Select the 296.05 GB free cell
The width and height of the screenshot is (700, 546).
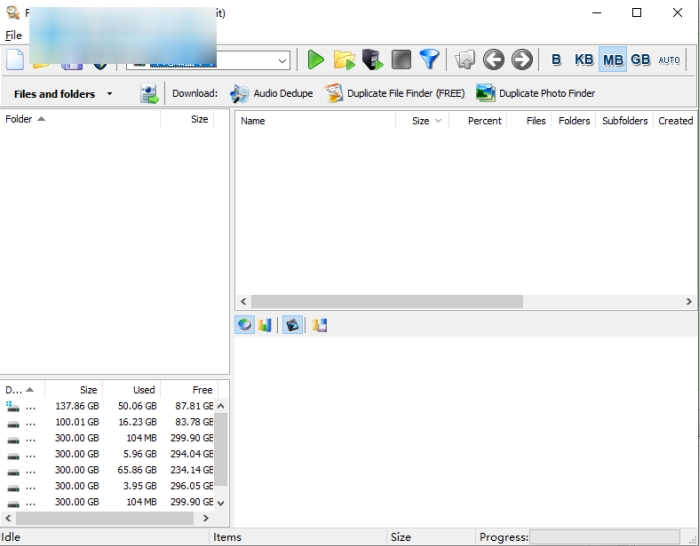click(x=192, y=486)
